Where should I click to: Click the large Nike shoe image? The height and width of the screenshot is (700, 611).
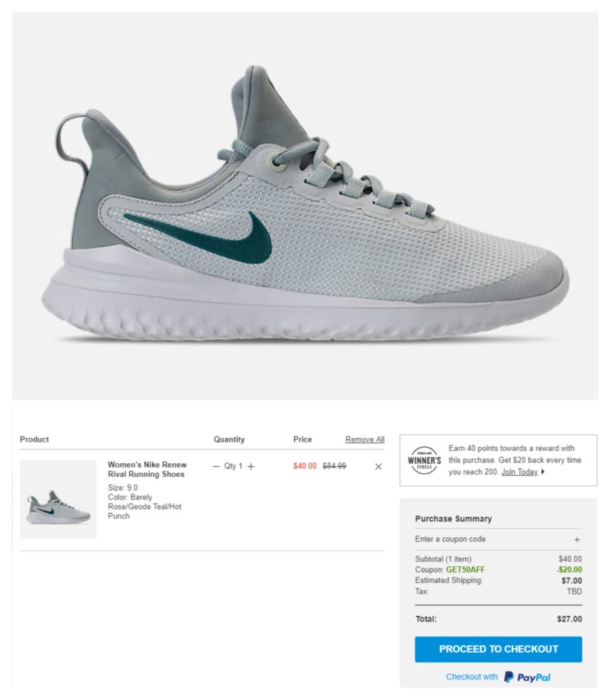click(x=305, y=206)
